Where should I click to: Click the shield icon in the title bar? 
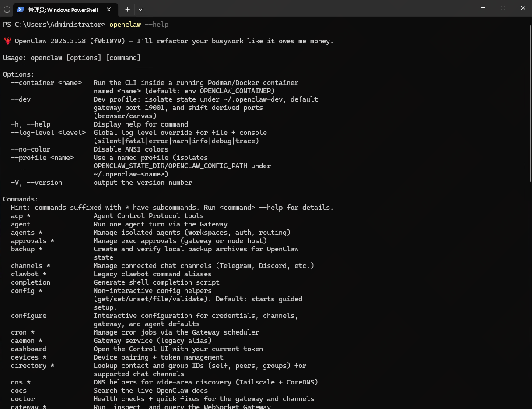click(7, 9)
